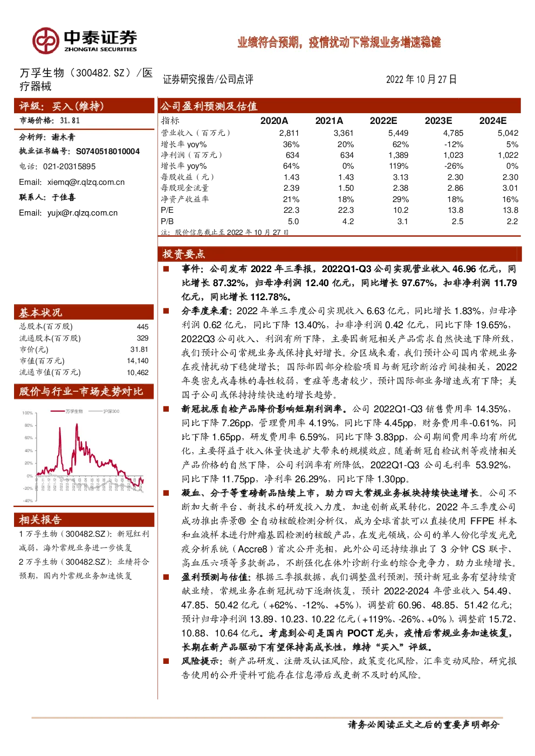
Task: Click the 相关报告 section header
Action: coord(40,519)
